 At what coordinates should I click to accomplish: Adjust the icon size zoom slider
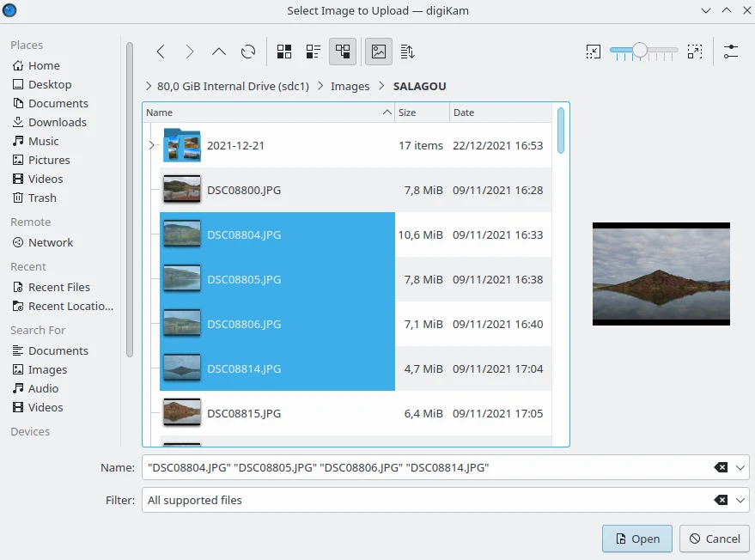click(x=640, y=52)
